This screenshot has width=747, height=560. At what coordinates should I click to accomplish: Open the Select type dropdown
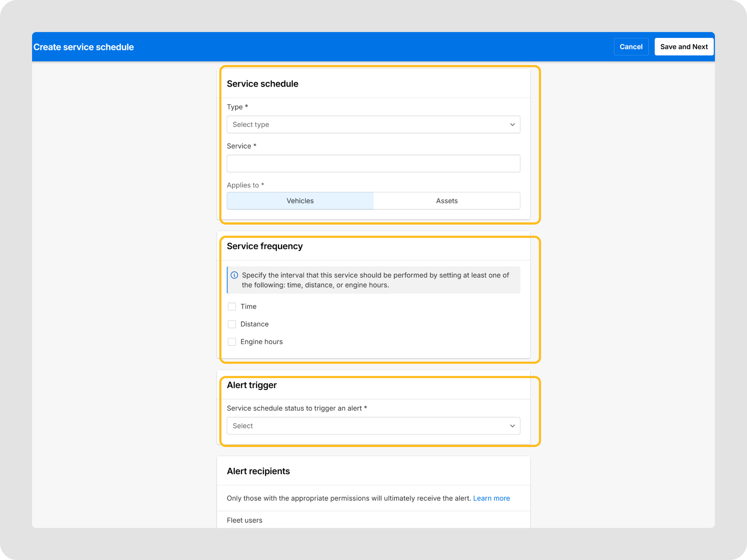coord(373,125)
